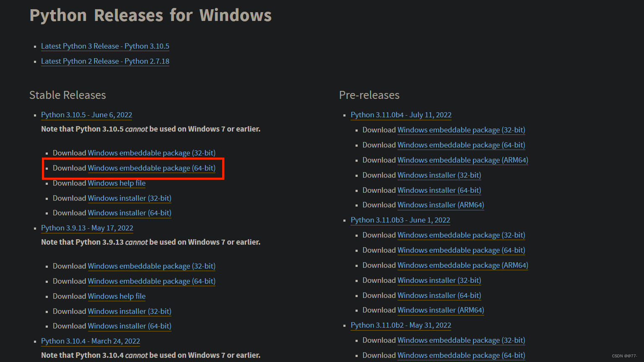Download Python 3.9.13 Windows embeddable package (64-bit)
The height and width of the screenshot is (362, 644).
[x=151, y=281]
